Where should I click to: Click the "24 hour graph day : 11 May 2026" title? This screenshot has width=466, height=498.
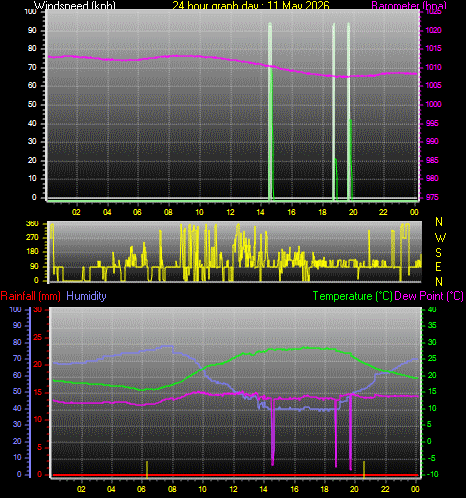pos(251,5)
